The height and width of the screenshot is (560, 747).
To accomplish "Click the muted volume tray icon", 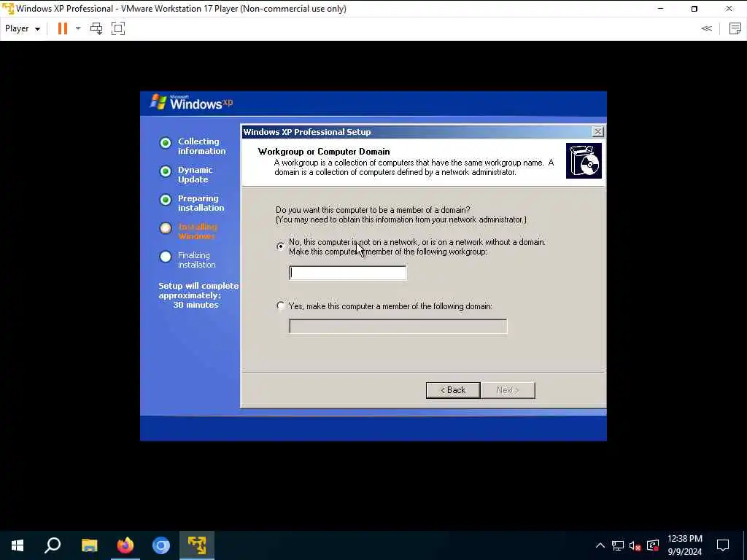I will 635,545.
